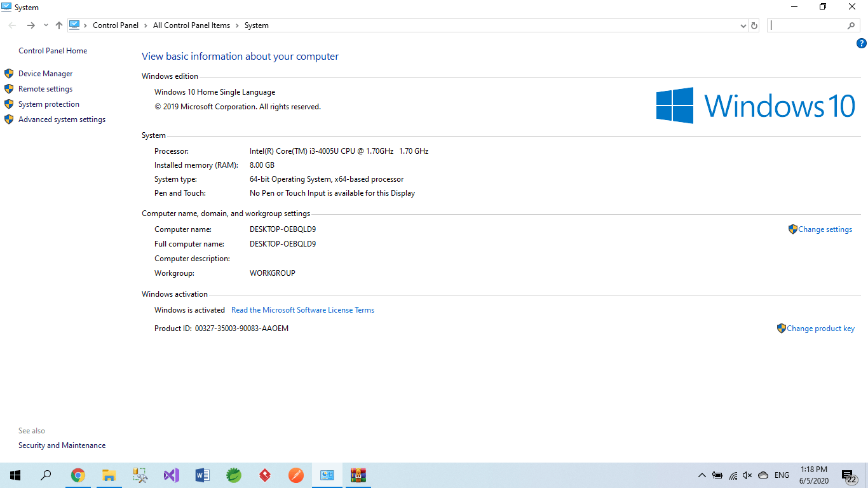
Task: Click the ENG input language indicator
Action: (x=782, y=475)
